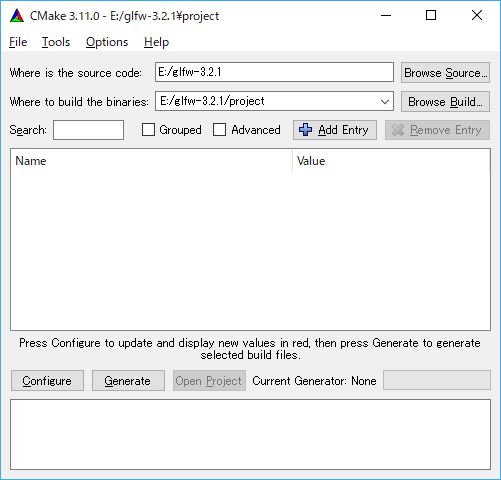The height and width of the screenshot is (480, 501).
Task: Open the File menu
Action: (x=18, y=42)
